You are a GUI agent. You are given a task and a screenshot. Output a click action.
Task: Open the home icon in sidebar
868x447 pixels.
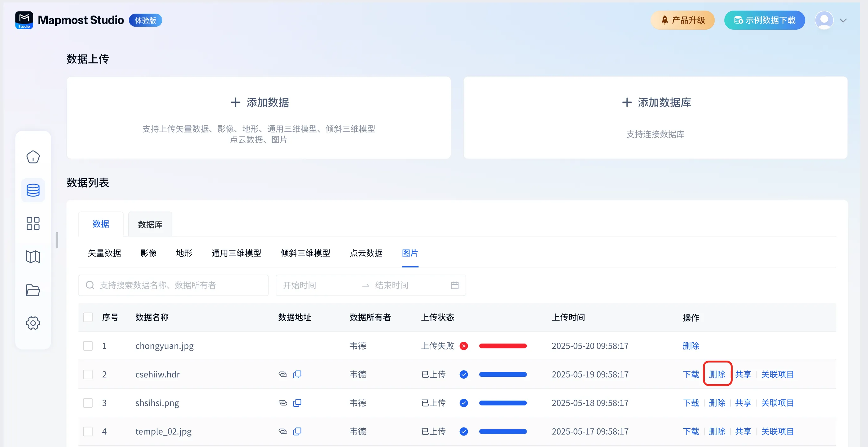[33, 157]
